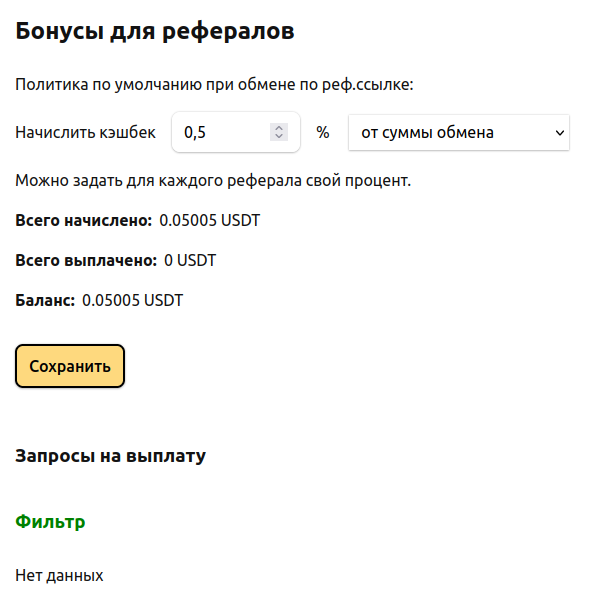Click the yellow Сохранить button
This screenshot has width=599, height=602.
coord(70,366)
